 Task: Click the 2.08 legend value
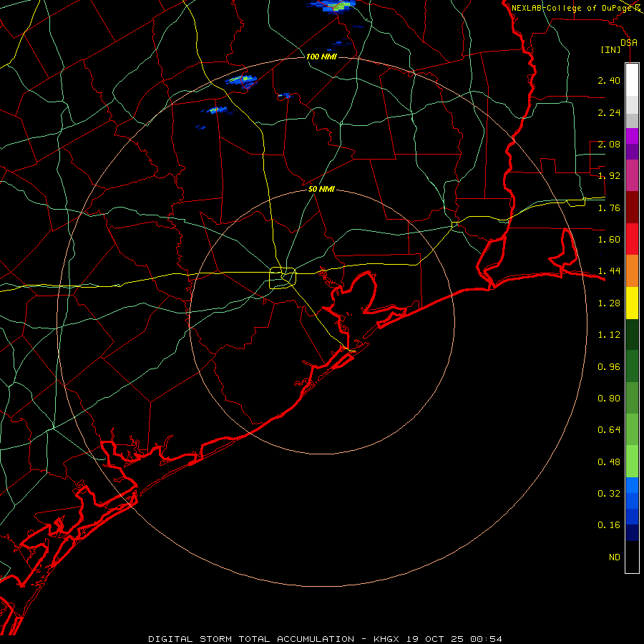(x=609, y=144)
